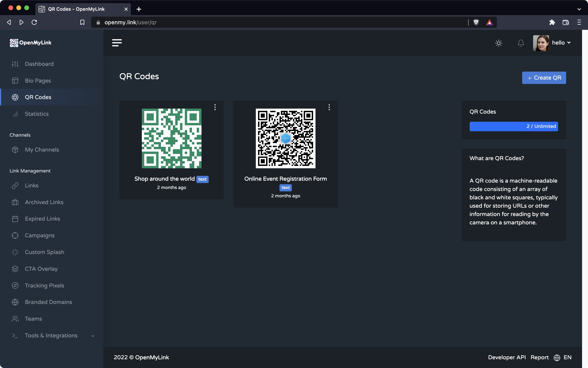The height and width of the screenshot is (368, 588).
Task: Open notifications bell icon
Action: pyautogui.click(x=521, y=43)
